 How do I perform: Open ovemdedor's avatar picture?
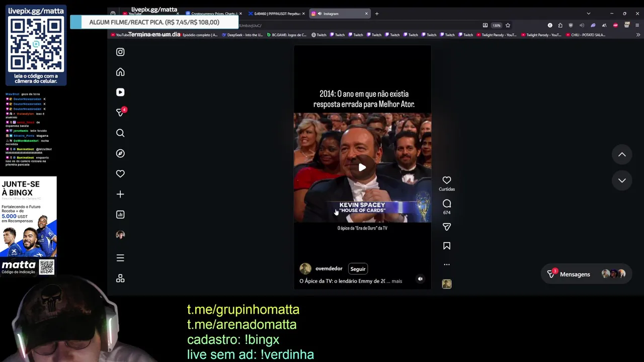305,268
